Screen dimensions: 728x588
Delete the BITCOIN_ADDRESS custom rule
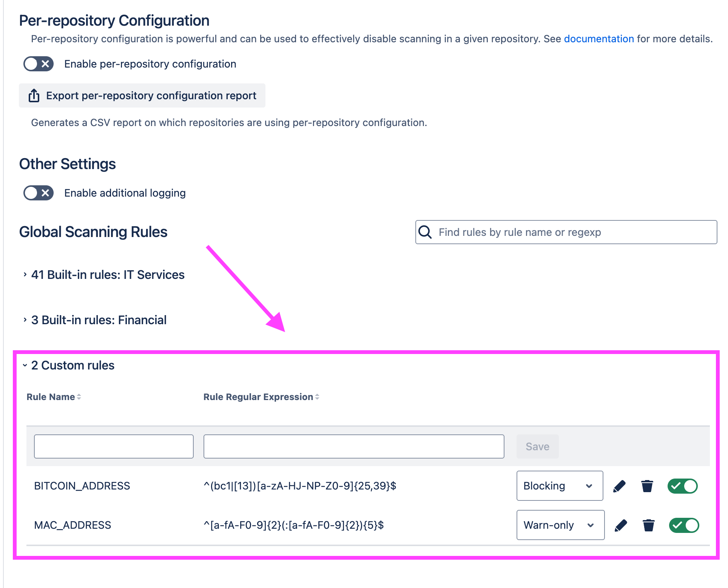647,486
